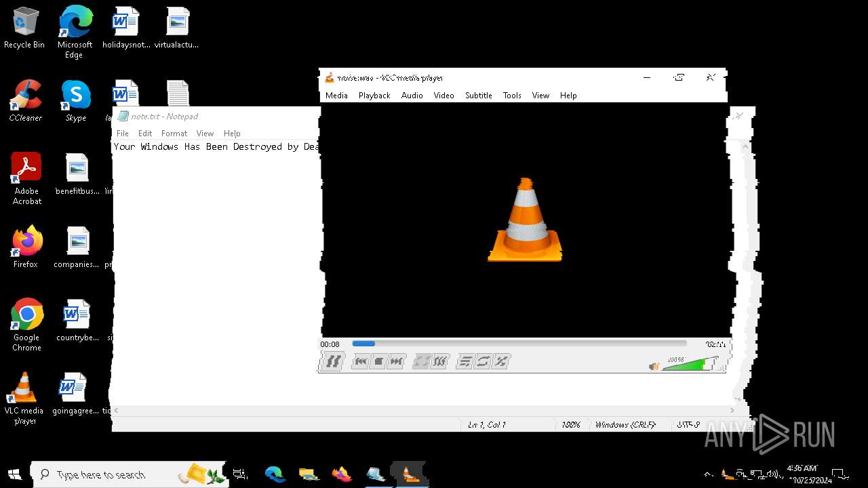Viewport: 868px width, 488px height.
Task: Launch Google Chrome from desktop
Action: point(26,325)
